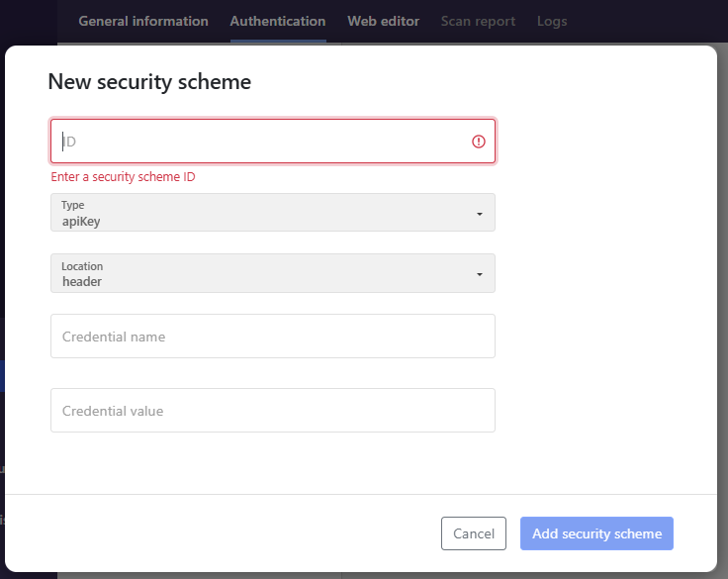Click the selected 'header' location value
Viewport: 728px width, 579px height.
pos(82,282)
